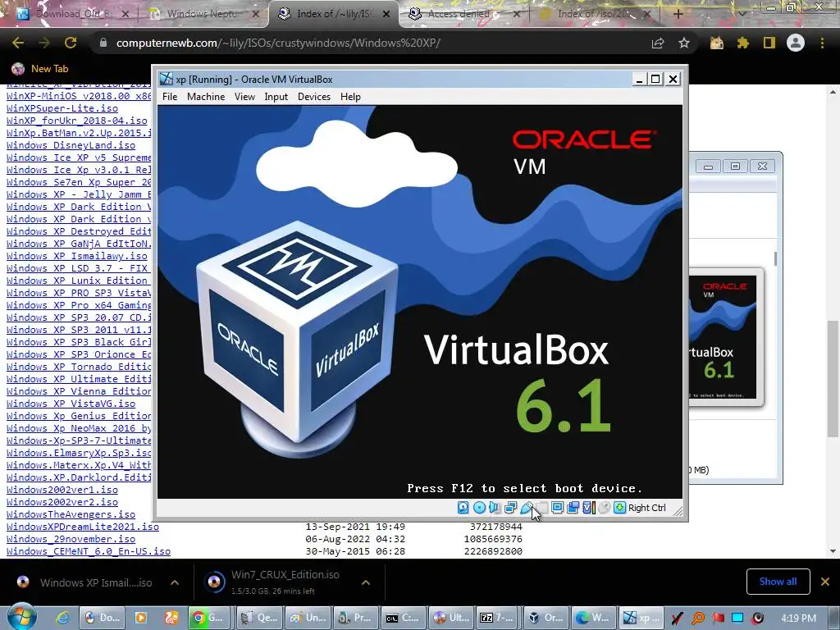This screenshot has height=630, width=840.
Task: Click the recording indicator icon
Action: pyautogui.click(x=573, y=507)
